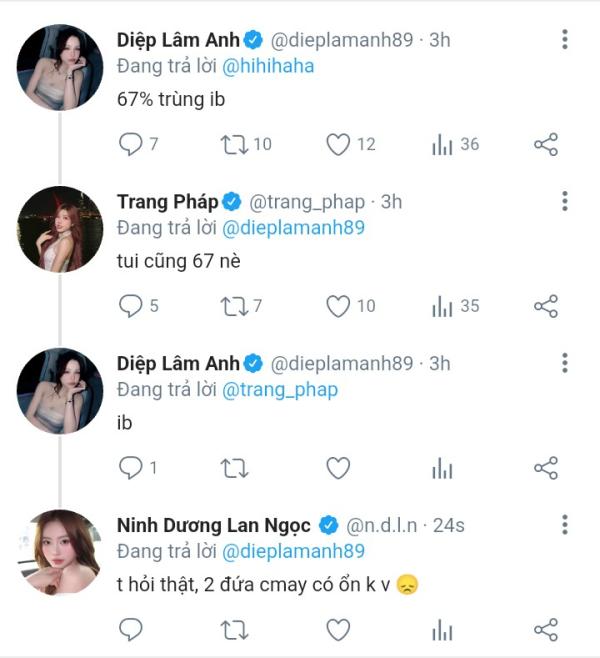This screenshot has height=658, width=600.
Task: View analytics of Ninh Dương Lan Ngọc's tweet
Action: point(442,629)
